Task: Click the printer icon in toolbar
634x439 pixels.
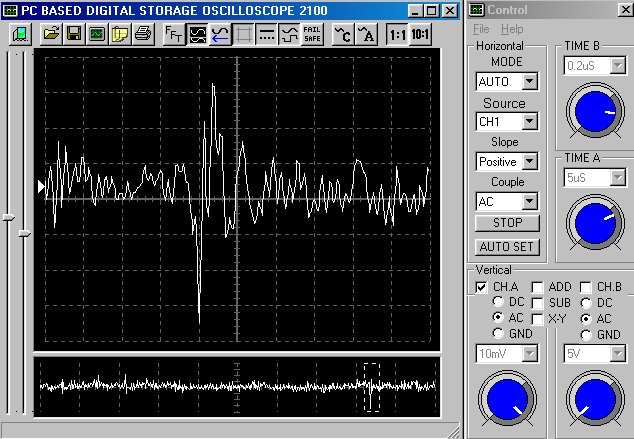Action: 143,33
